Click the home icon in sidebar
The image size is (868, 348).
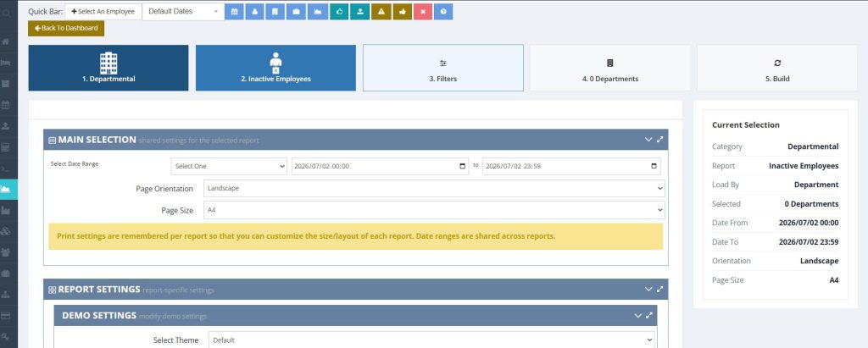click(x=6, y=41)
